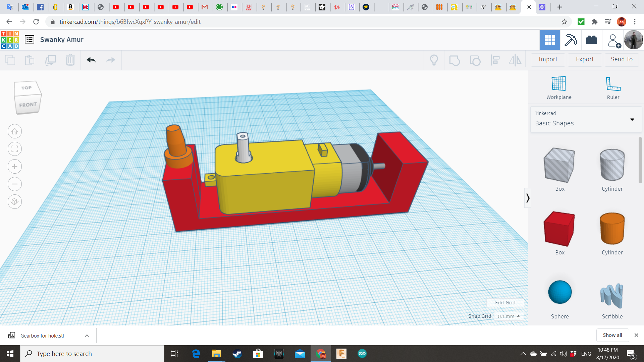Delete the selected object
This screenshot has height=362, width=644.
pyautogui.click(x=70, y=60)
